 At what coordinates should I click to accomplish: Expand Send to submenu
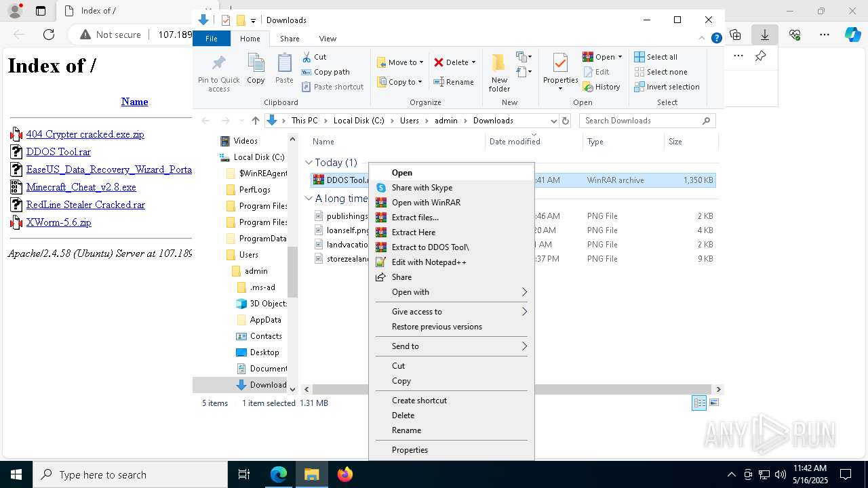(452, 346)
